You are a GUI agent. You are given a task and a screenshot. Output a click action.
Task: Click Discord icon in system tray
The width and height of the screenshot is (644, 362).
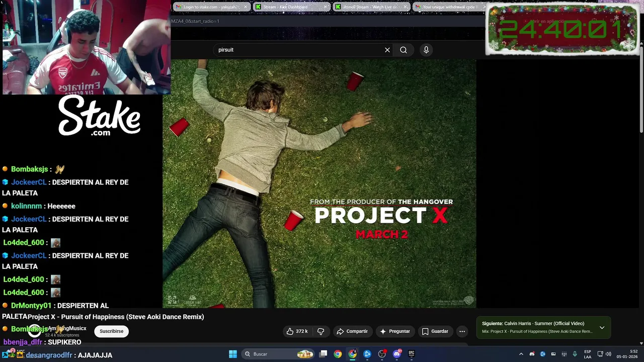pos(532,354)
